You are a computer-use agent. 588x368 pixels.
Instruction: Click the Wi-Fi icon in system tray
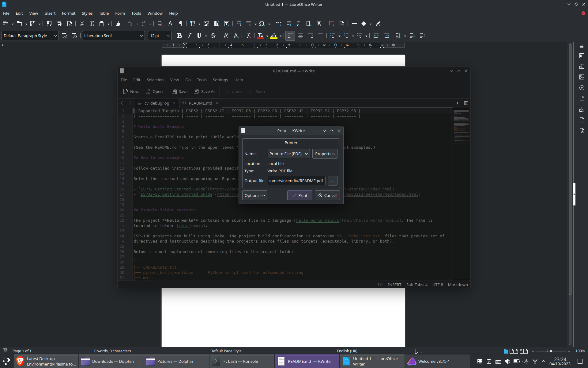(535, 361)
